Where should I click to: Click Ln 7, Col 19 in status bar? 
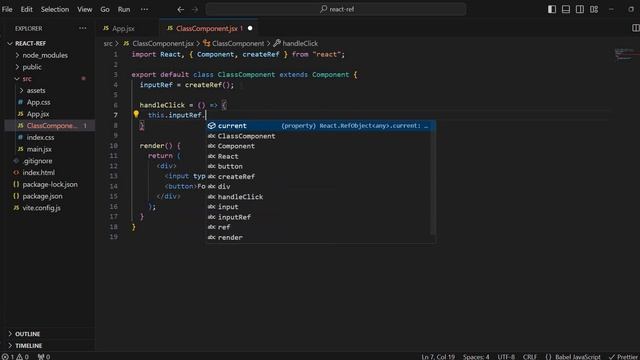click(438, 357)
